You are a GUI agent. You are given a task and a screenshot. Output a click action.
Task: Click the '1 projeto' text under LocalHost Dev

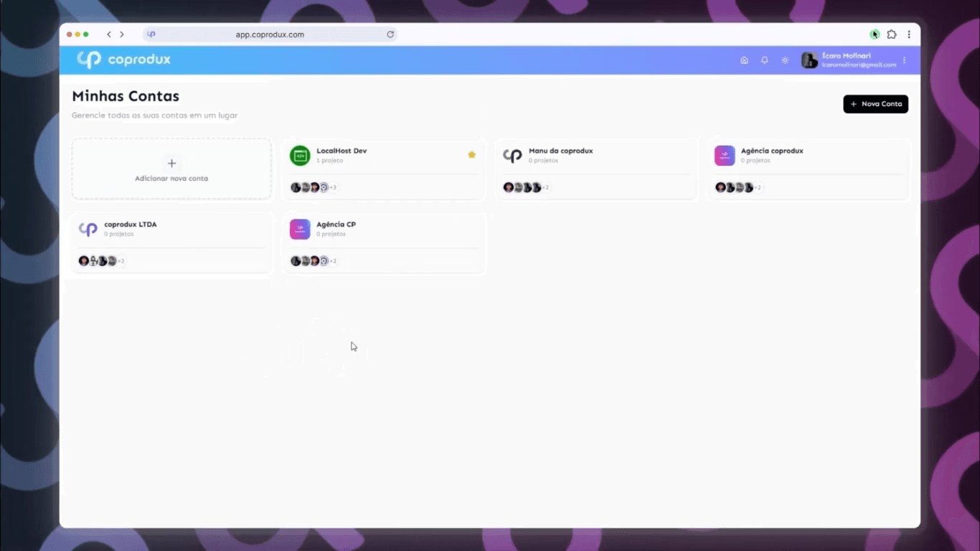pyautogui.click(x=329, y=161)
